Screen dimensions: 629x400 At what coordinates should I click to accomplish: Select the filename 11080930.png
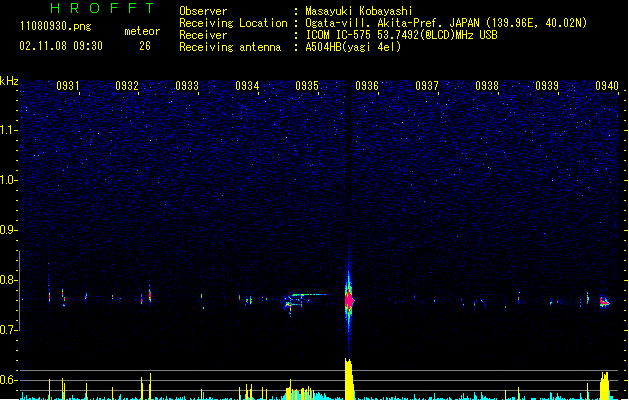[x=56, y=26]
